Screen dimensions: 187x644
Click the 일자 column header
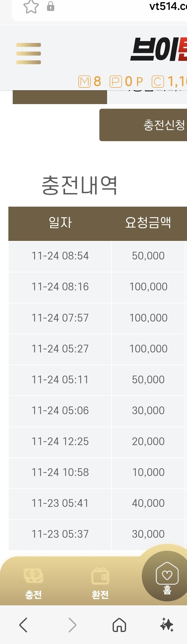pyautogui.click(x=60, y=223)
